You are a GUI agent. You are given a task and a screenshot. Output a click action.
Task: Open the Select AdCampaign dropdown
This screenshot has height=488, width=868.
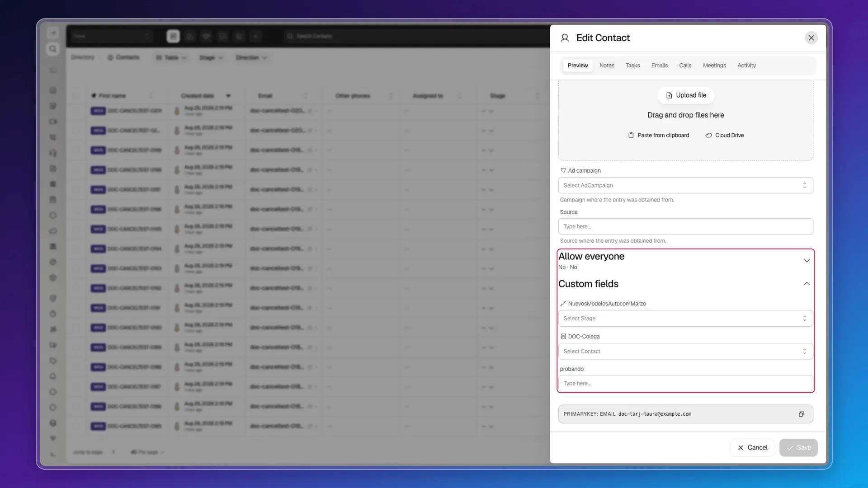click(x=685, y=185)
